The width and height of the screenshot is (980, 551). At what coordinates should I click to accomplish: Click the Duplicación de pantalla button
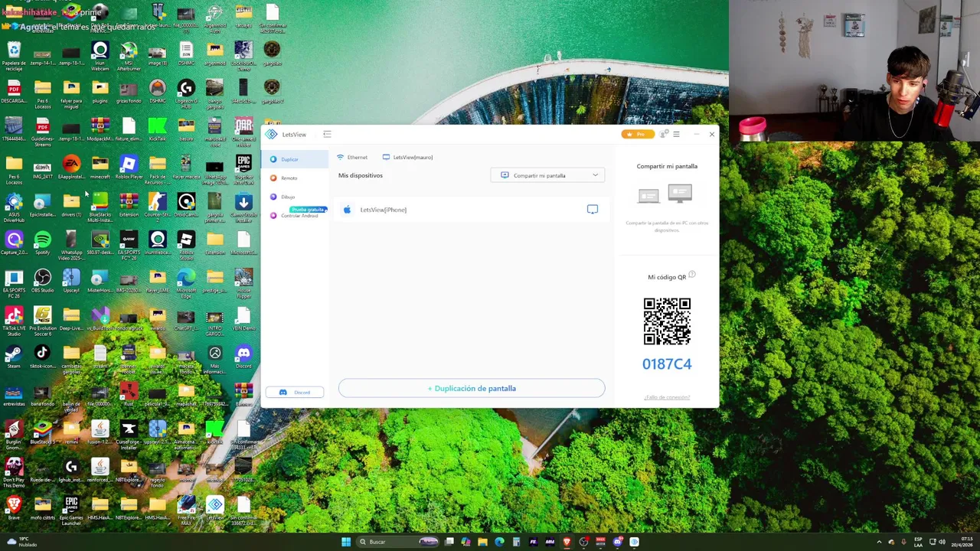472,389
